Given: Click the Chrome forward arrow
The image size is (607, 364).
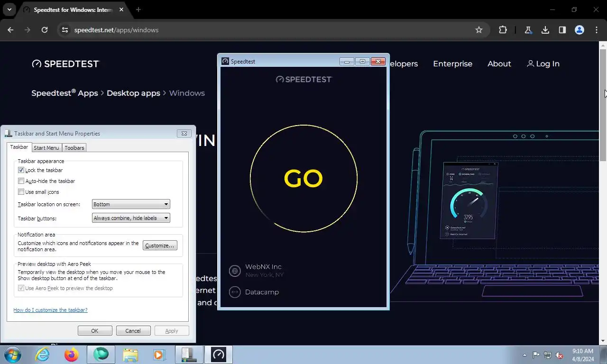Looking at the screenshot, I should (28, 30).
